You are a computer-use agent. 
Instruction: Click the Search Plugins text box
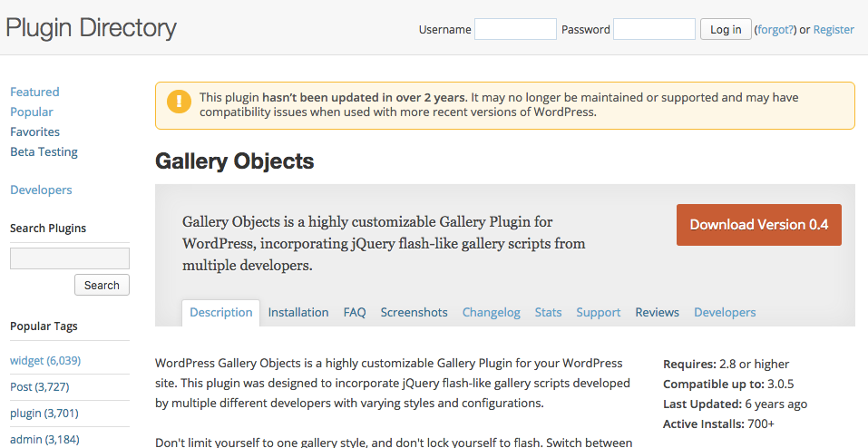click(70, 258)
